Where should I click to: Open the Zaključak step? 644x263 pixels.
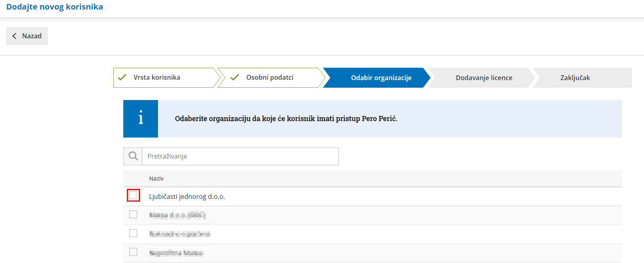pos(575,78)
